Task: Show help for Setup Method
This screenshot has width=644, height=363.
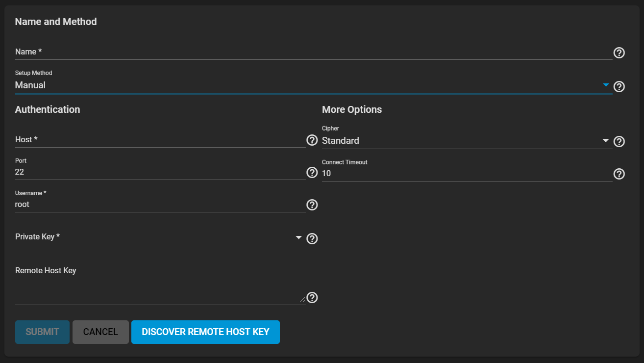Action: click(619, 86)
